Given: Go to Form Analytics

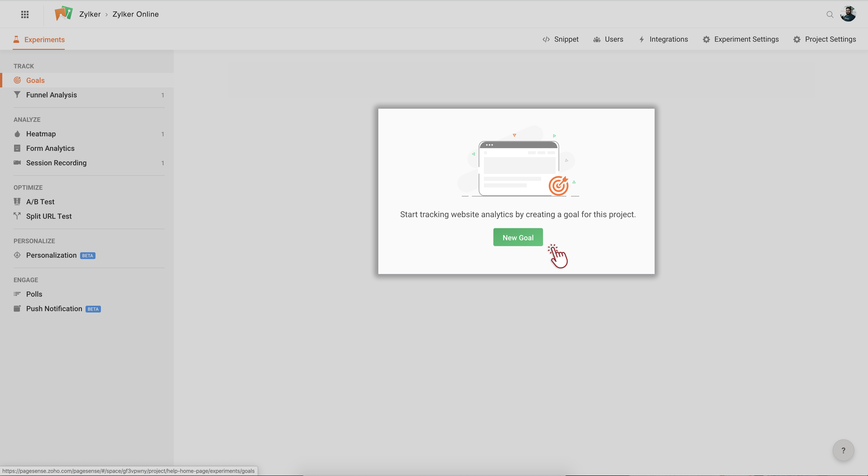Looking at the screenshot, I should tap(50, 148).
